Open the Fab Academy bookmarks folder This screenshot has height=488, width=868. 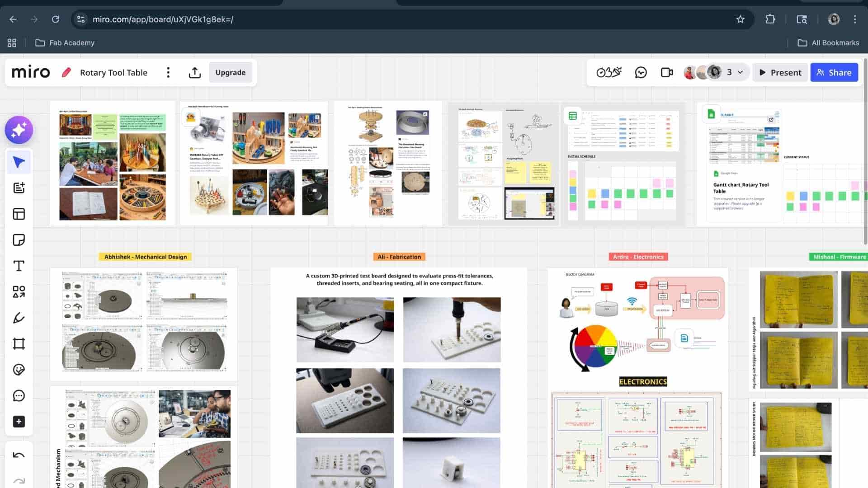tap(65, 42)
